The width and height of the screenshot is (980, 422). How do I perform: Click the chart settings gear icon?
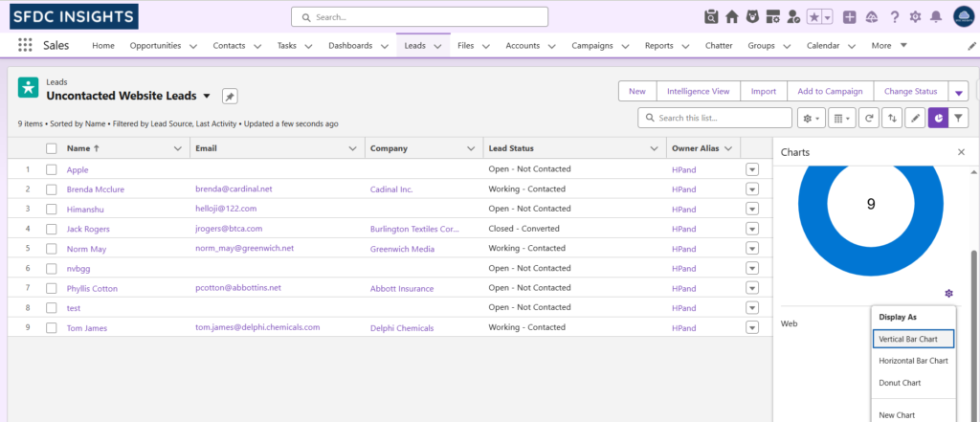tap(948, 293)
